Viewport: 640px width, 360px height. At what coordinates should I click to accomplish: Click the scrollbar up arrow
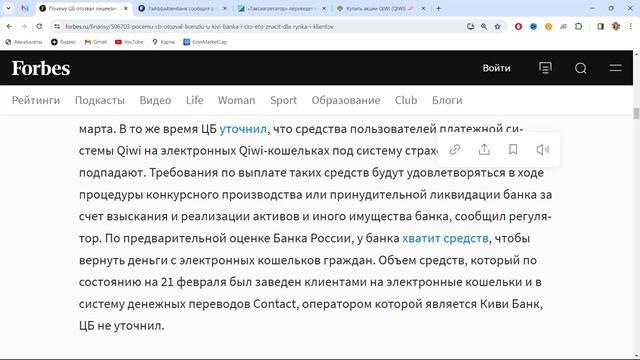636,54
